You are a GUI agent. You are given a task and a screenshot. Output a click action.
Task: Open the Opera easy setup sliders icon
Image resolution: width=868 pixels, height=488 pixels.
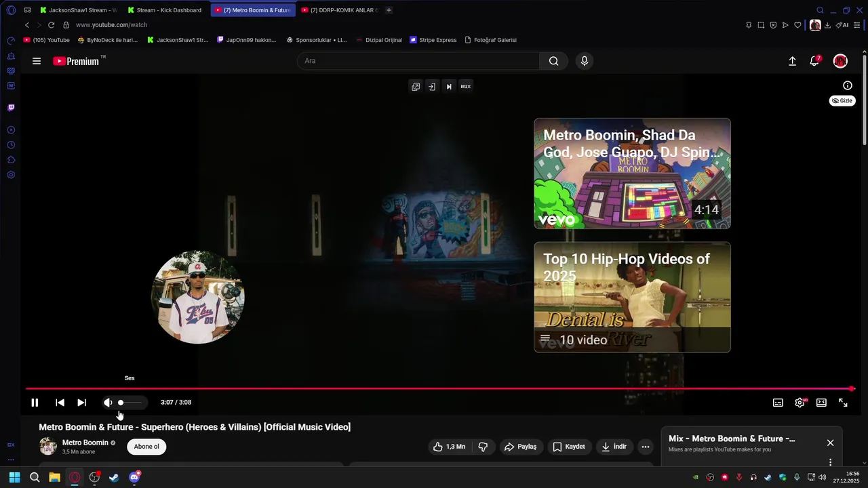(x=857, y=25)
